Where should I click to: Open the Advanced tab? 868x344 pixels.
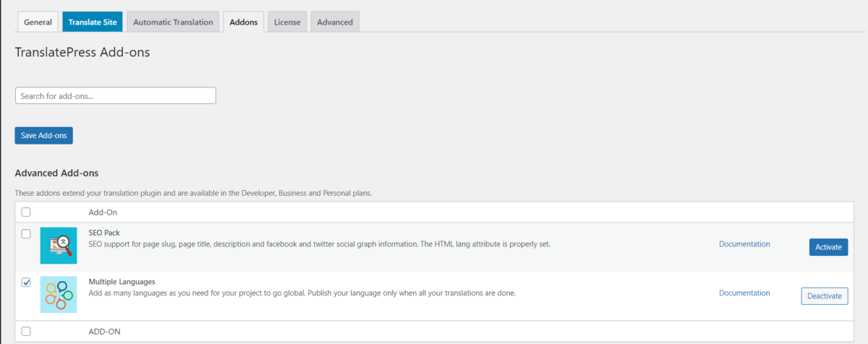click(x=335, y=22)
